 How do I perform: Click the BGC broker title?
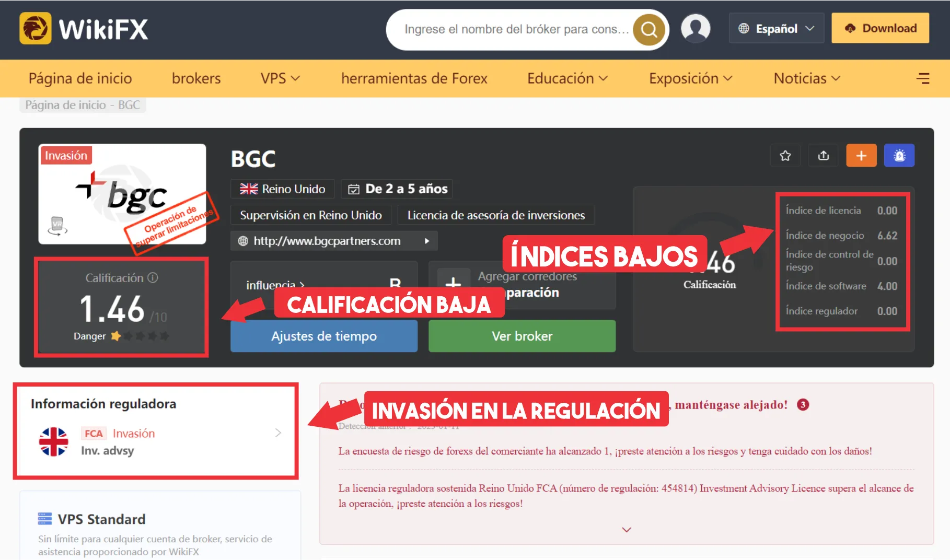[253, 159]
